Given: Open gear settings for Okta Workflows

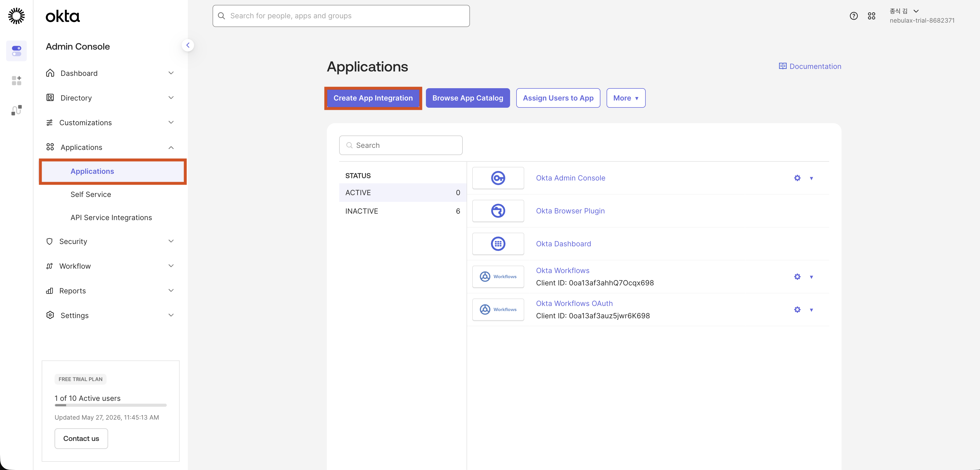Looking at the screenshot, I should 797,277.
